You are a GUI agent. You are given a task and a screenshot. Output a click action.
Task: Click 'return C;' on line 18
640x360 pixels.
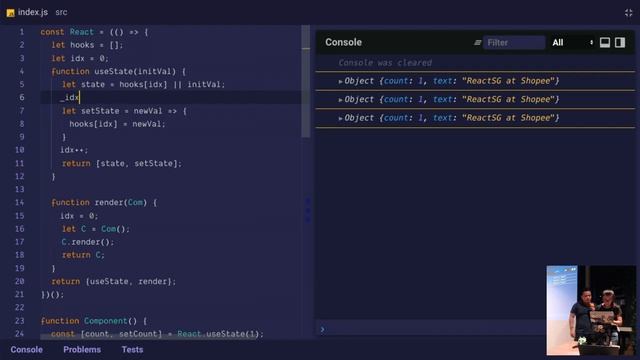click(x=83, y=255)
